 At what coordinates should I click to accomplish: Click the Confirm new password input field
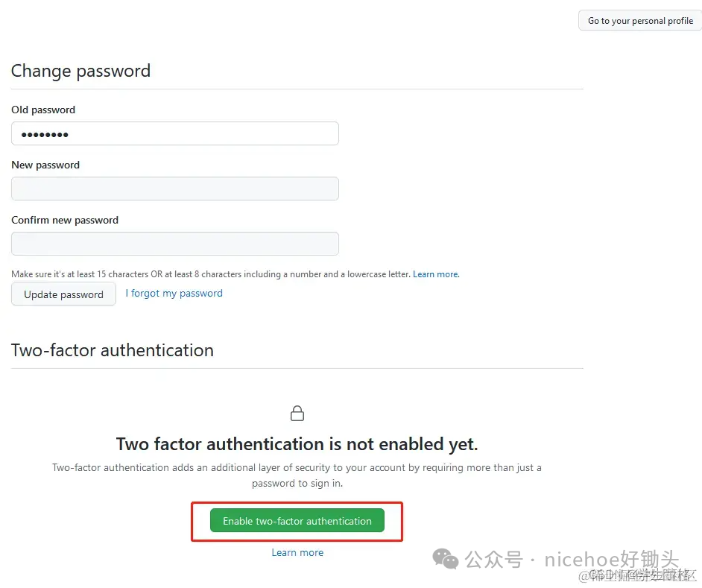[x=175, y=244]
